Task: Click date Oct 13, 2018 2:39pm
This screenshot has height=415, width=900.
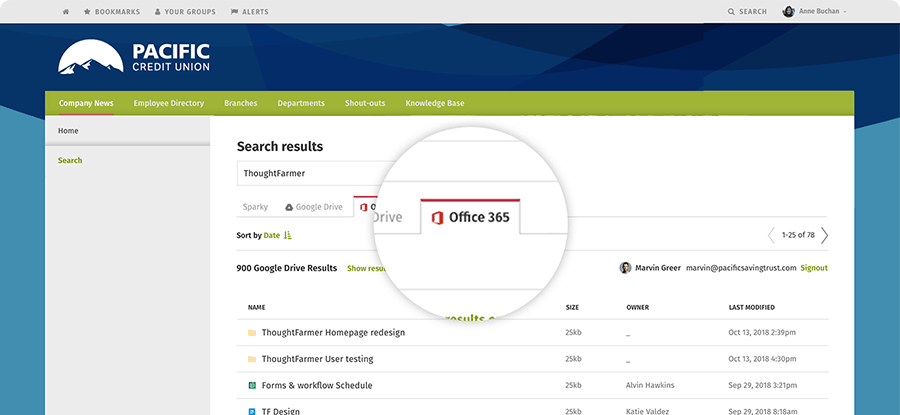Action: [x=762, y=332]
